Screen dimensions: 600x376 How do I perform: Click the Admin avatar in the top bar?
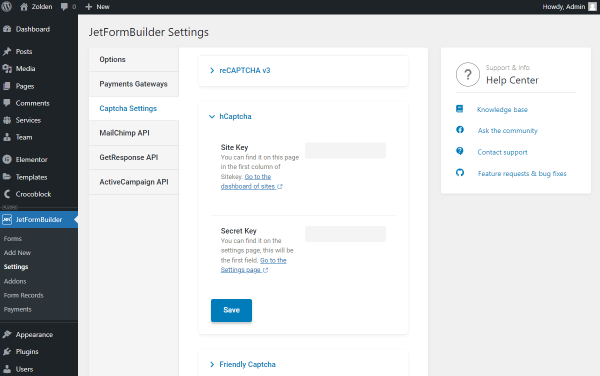[x=592, y=7]
